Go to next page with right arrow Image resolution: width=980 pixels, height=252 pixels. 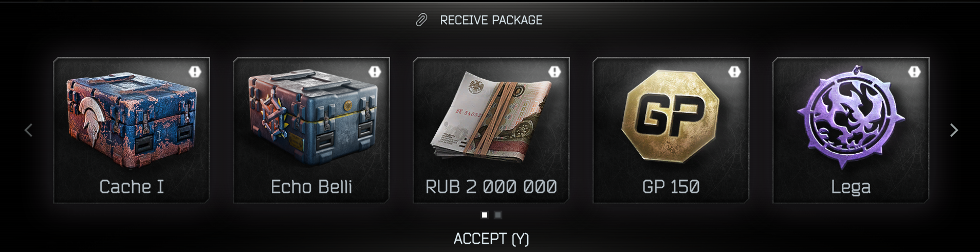coord(954,130)
